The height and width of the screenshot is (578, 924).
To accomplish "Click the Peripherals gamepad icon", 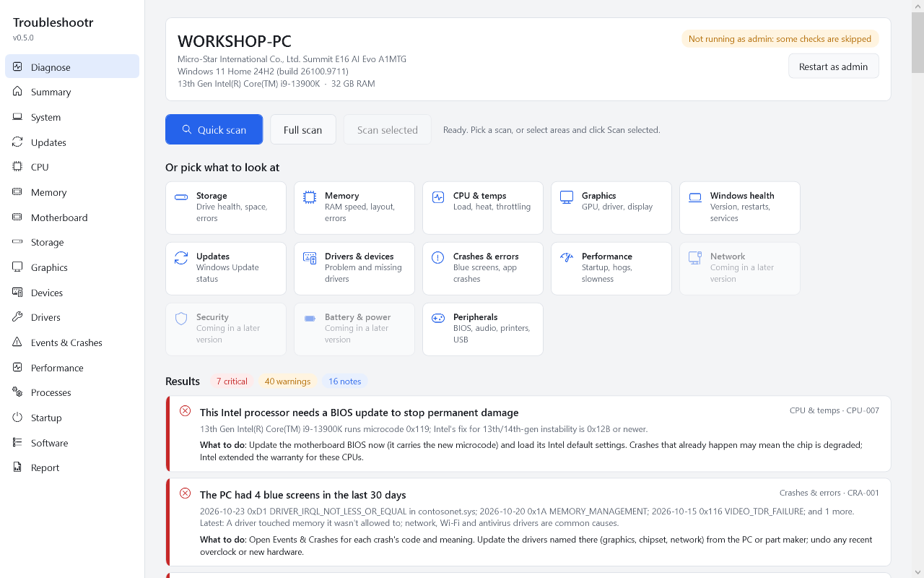I will pos(438,318).
